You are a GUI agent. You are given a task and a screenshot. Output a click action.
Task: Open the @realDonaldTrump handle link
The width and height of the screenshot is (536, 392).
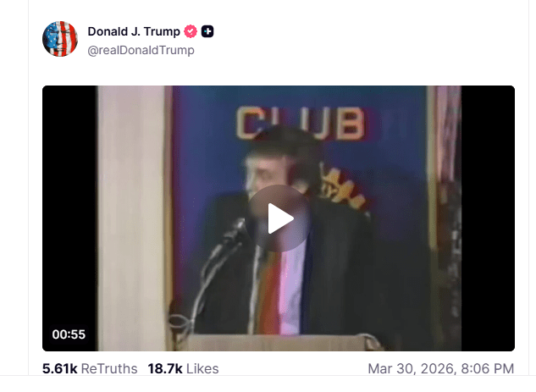click(x=141, y=50)
